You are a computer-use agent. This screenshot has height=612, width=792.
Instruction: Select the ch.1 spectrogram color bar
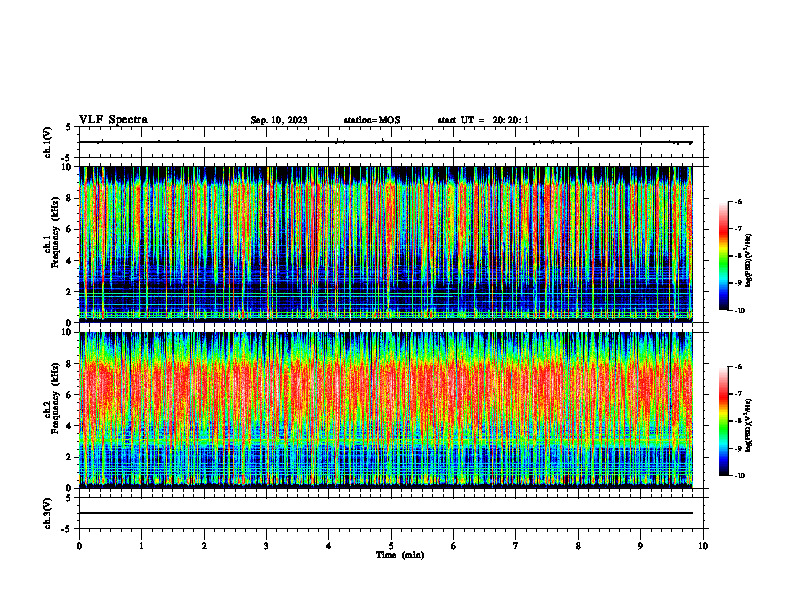pos(723,256)
